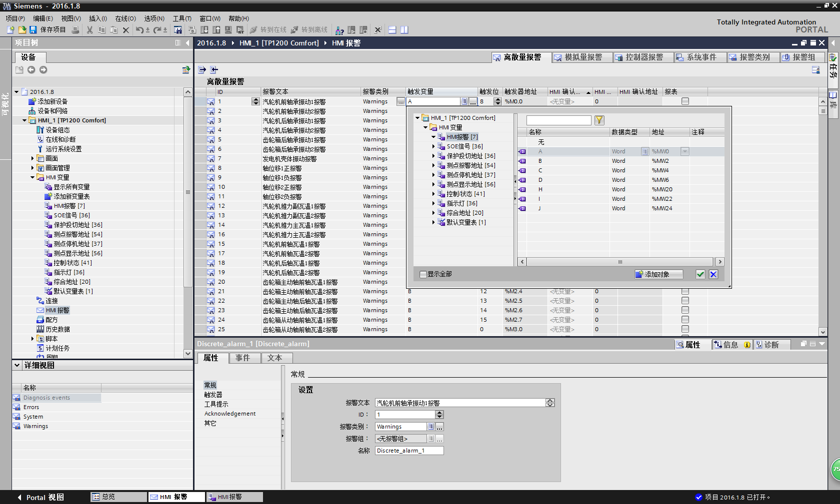
Task: Click the tag picker search field
Action: pyautogui.click(x=558, y=120)
